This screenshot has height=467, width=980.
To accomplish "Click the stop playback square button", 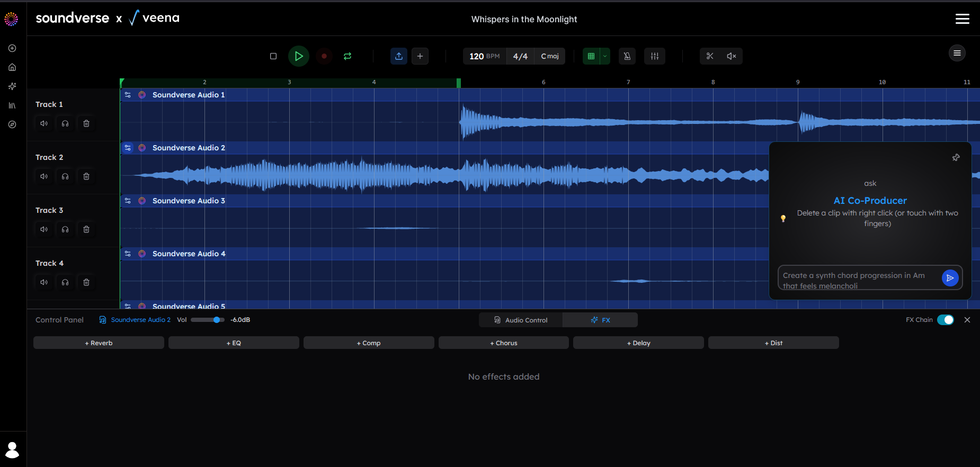I will click(273, 56).
